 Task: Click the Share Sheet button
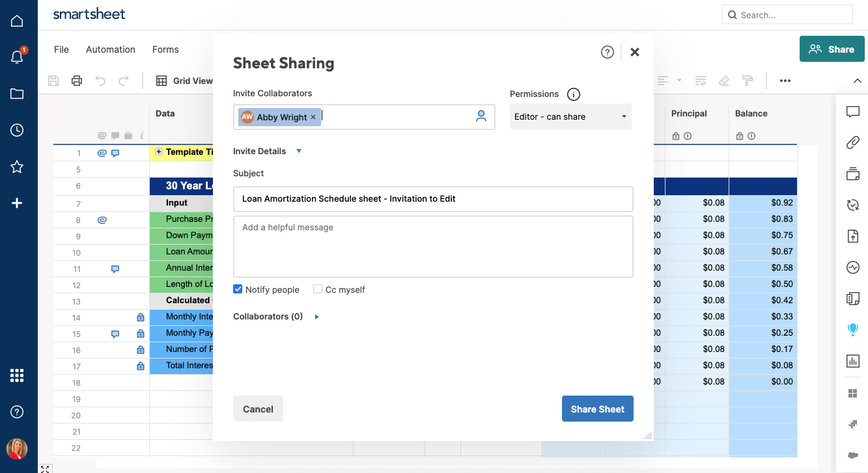(597, 409)
